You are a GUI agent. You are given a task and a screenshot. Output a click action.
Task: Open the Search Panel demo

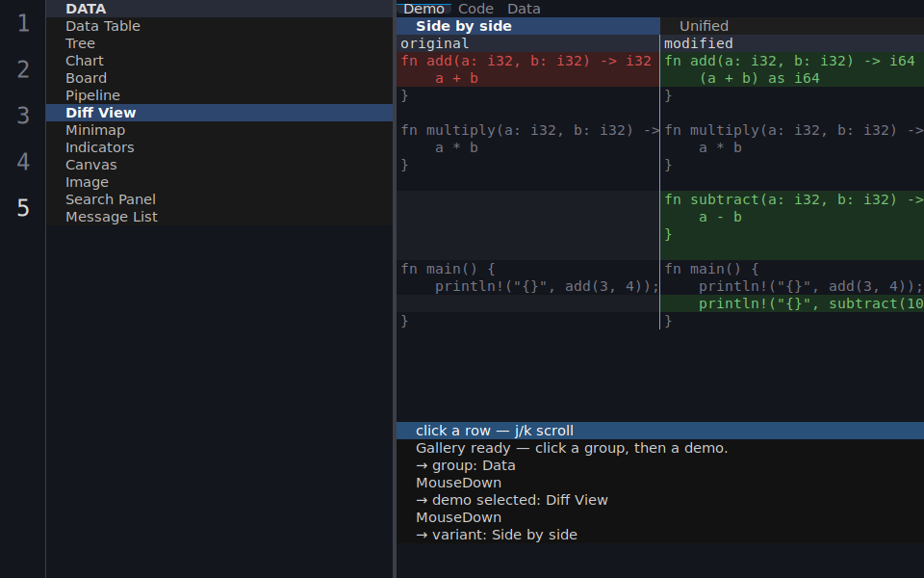point(219,199)
